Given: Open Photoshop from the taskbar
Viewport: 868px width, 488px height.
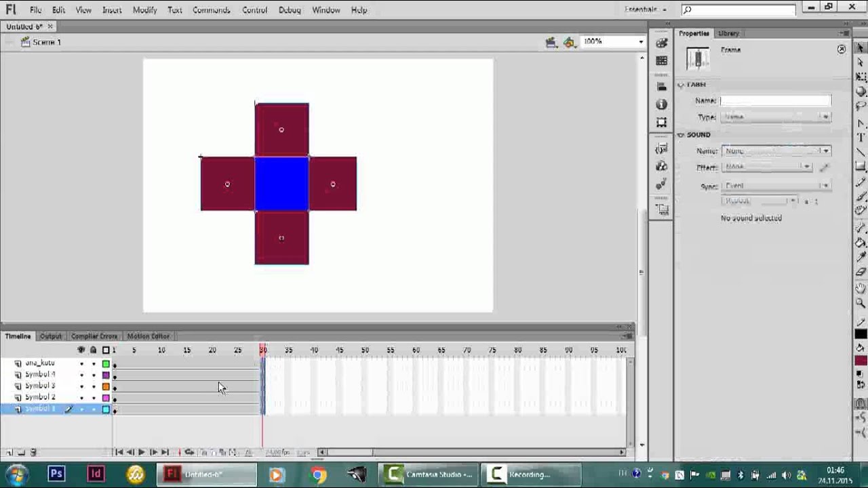Looking at the screenshot, I should click(56, 474).
